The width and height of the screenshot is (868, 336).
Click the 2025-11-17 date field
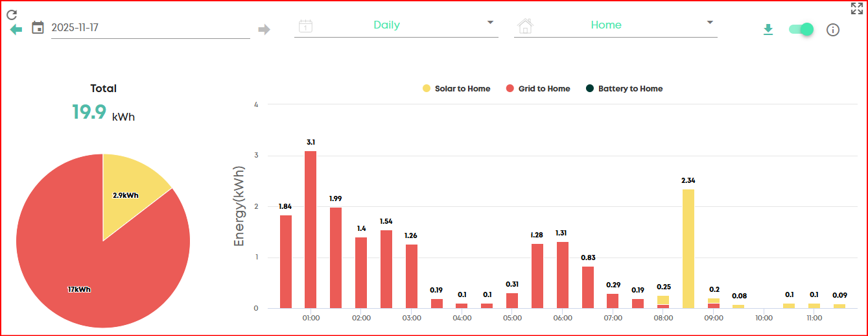pos(150,27)
